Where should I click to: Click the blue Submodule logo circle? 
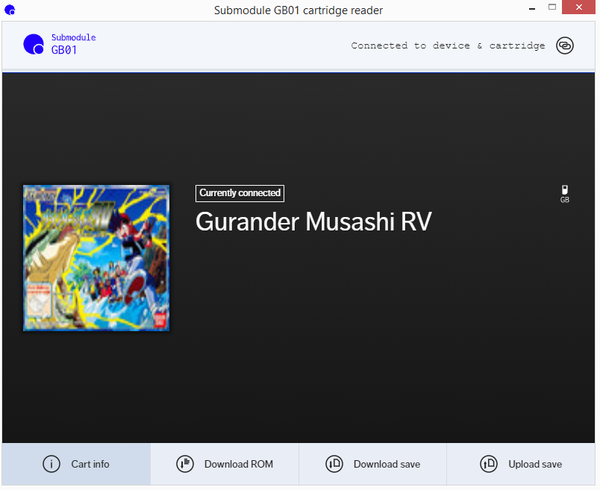coord(33,44)
